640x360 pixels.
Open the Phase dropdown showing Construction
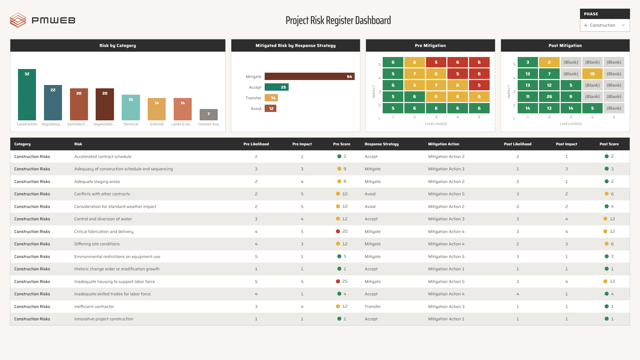(604, 25)
